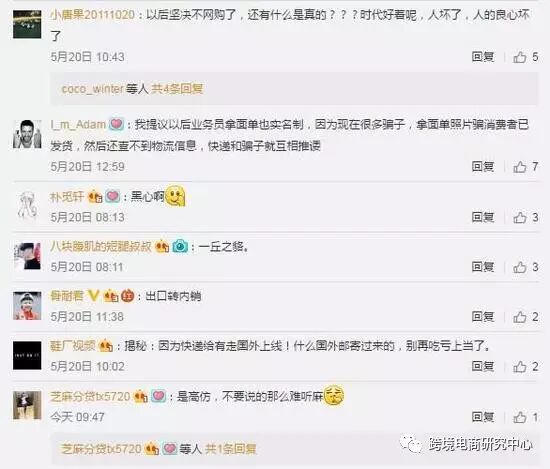Image resolution: width=550 pixels, height=469 pixels.
Task: Reply to the 5月20日 12:59 comment
Action: 483,167
